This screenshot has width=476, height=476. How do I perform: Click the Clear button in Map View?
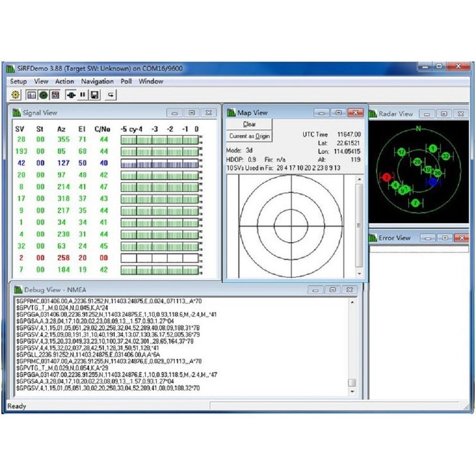click(249, 124)
